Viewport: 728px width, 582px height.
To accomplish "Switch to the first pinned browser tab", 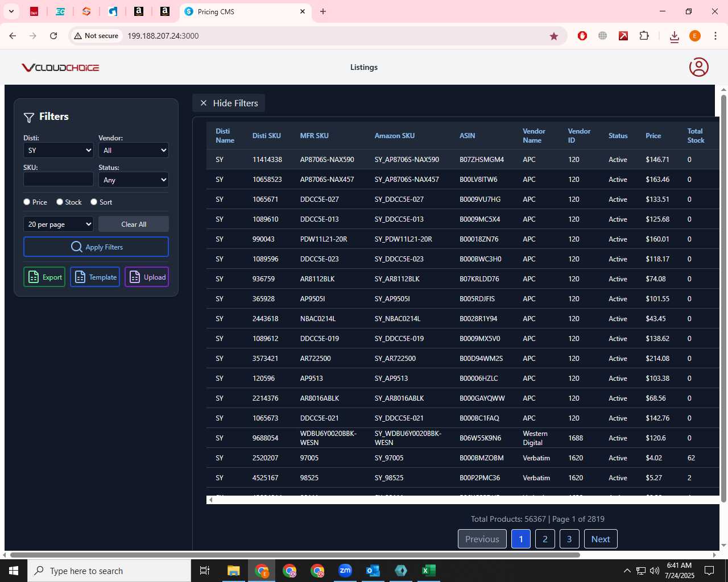I will (34, 11).
